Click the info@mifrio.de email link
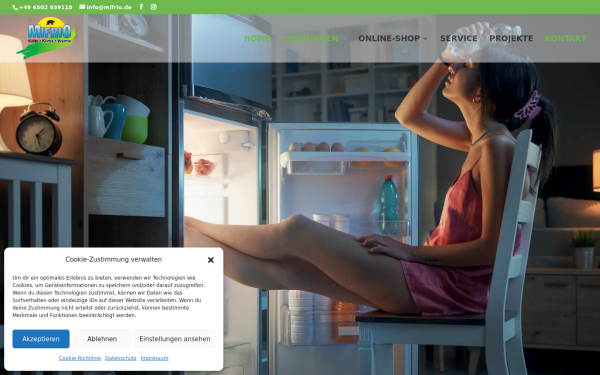600x375 pixels. 109,7
